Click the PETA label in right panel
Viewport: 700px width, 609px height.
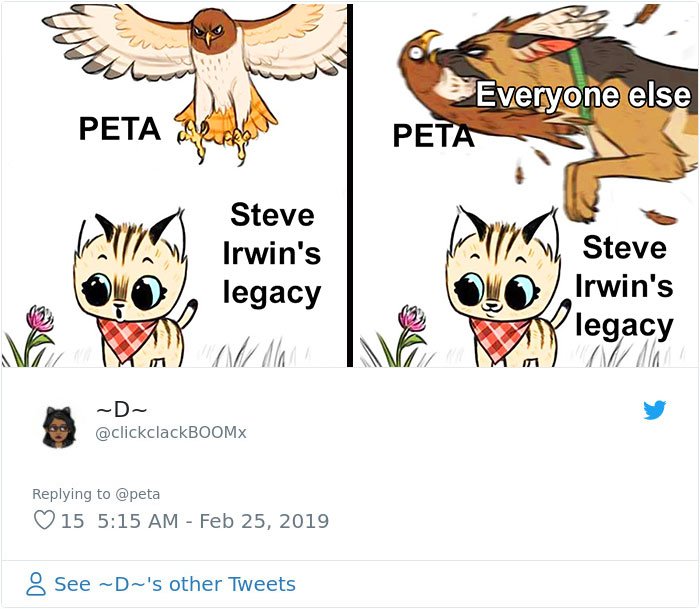coord(433,136)
